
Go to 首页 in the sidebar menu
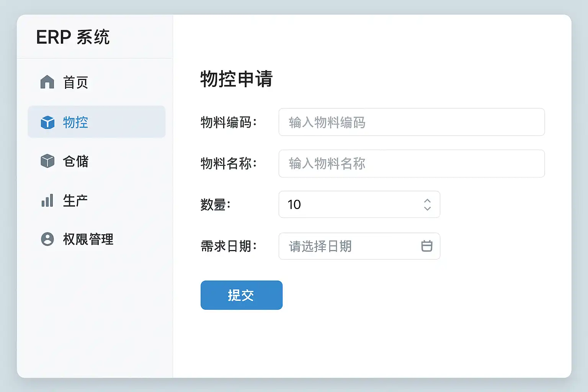coord(76,82)
